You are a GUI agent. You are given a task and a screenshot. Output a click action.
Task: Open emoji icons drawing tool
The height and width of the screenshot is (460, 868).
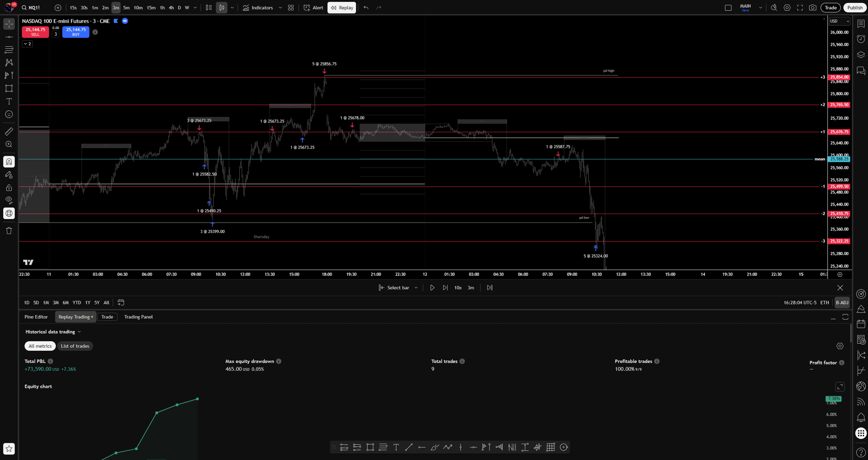click(x=9, y=114)
